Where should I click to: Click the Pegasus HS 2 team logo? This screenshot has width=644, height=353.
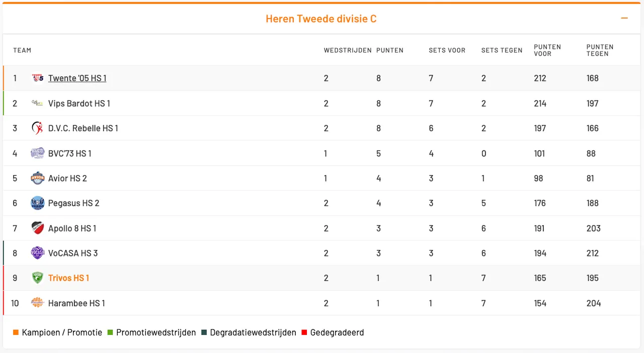[38, 203]
